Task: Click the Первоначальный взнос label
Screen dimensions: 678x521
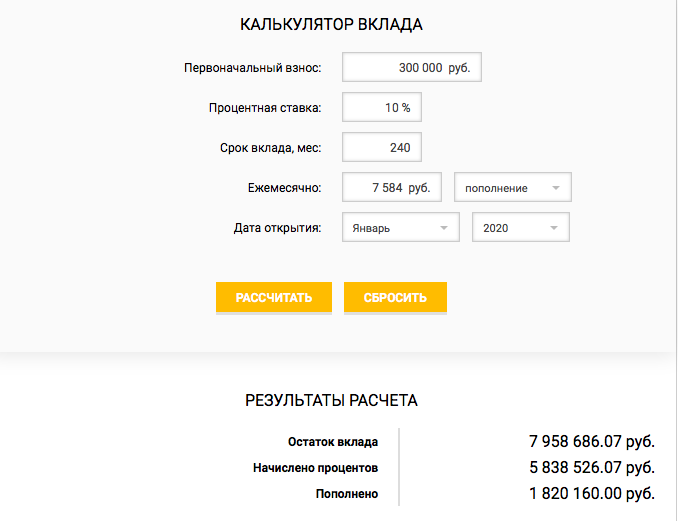Action: coord(253,68)
